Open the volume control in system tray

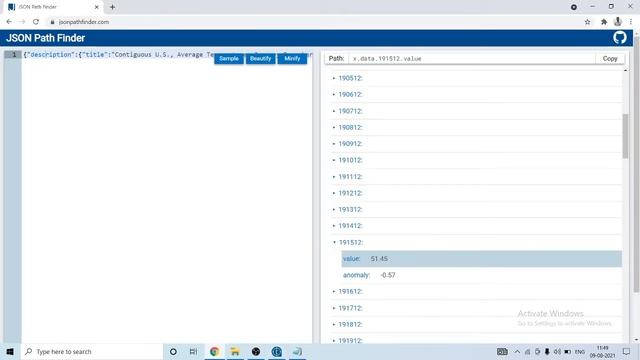557,351
